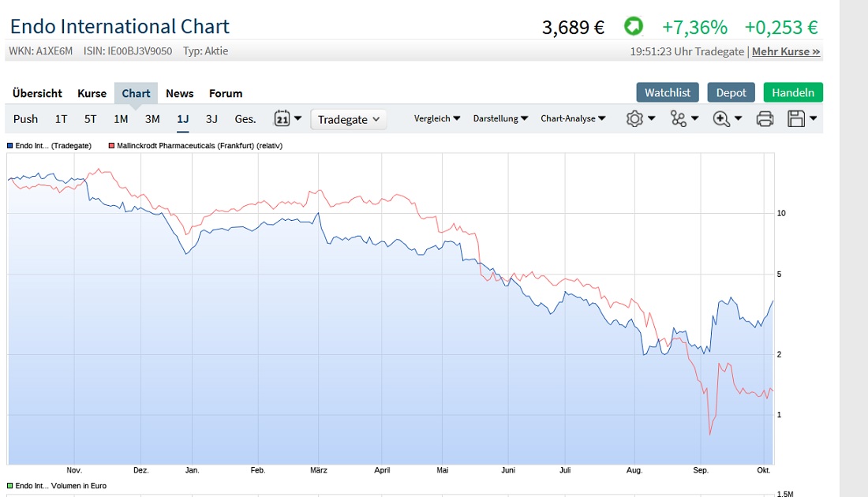
Task: Click the green refresh icon beside the price
Action: click(630, 26)
